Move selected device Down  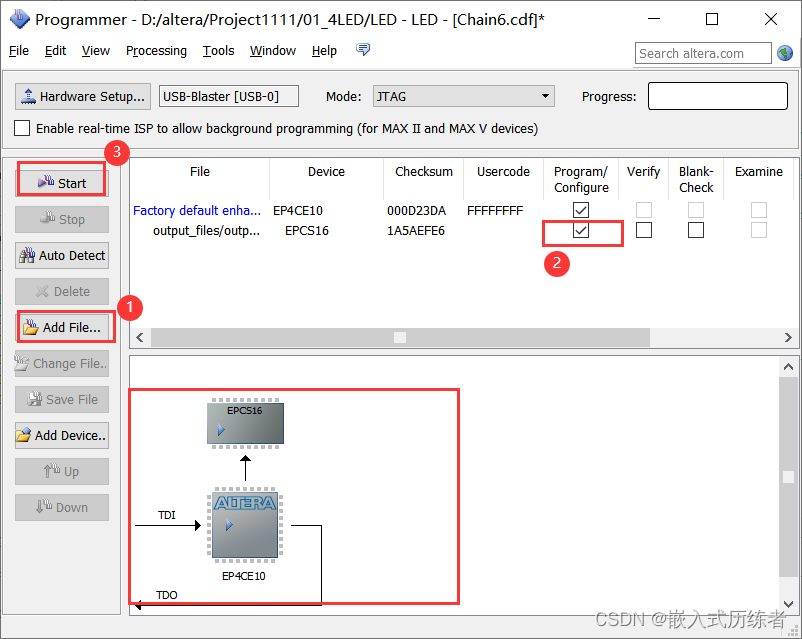(61, 507)
